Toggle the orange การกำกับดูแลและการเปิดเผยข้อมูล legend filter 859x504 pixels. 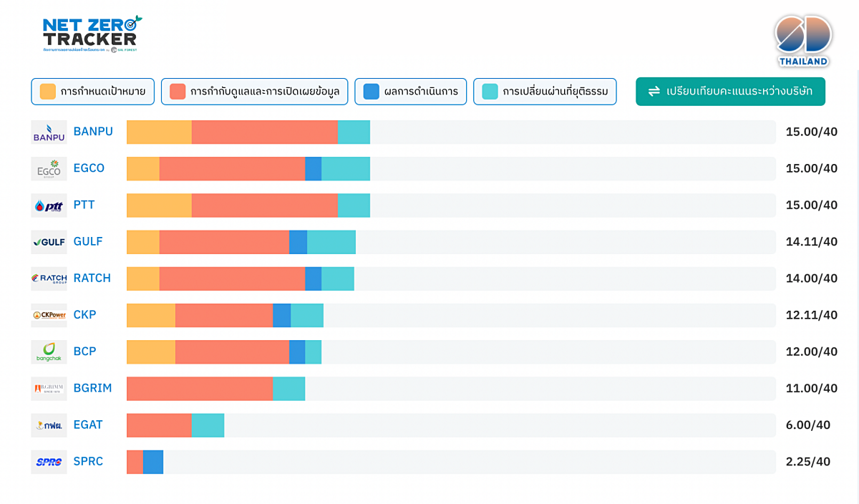tap(254, 92)
